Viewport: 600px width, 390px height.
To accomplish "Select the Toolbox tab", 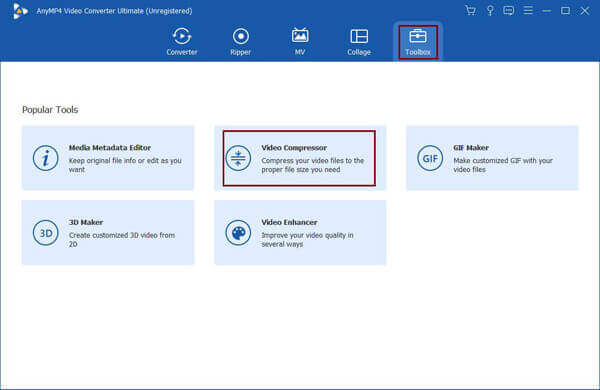I will (418, 42).
